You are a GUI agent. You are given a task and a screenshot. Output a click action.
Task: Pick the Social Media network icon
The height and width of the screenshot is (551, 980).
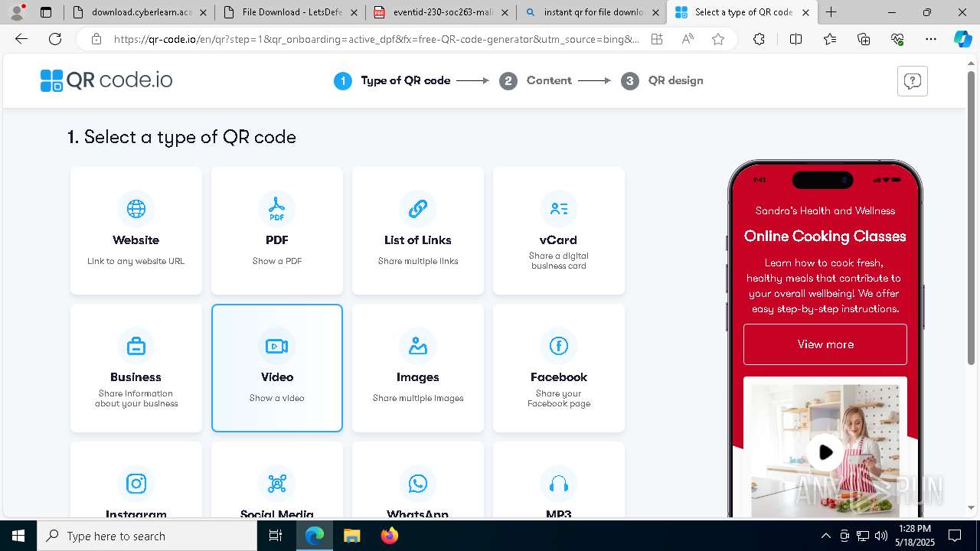276,483
